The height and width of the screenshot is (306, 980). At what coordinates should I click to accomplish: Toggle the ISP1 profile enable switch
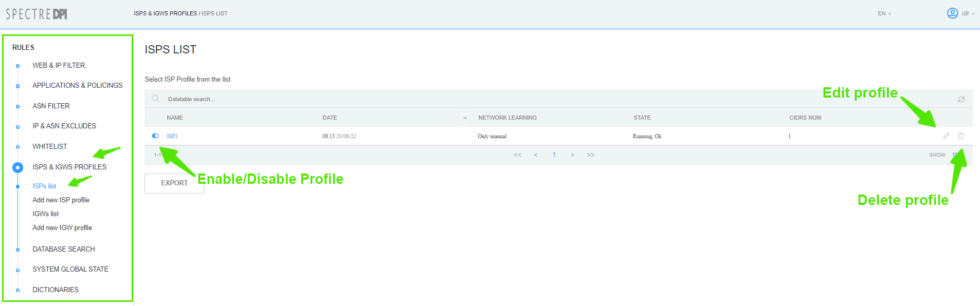click(x=155, y=136)
